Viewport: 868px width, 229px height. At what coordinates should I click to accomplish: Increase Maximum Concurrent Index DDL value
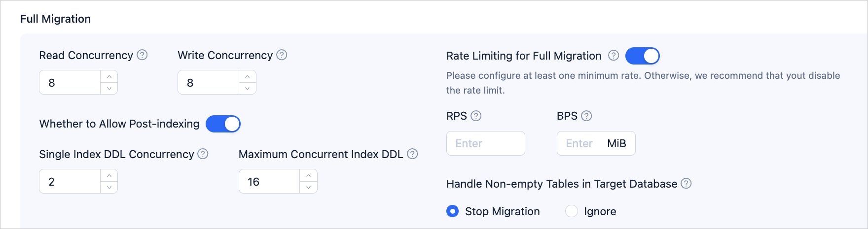pos(308,176)
